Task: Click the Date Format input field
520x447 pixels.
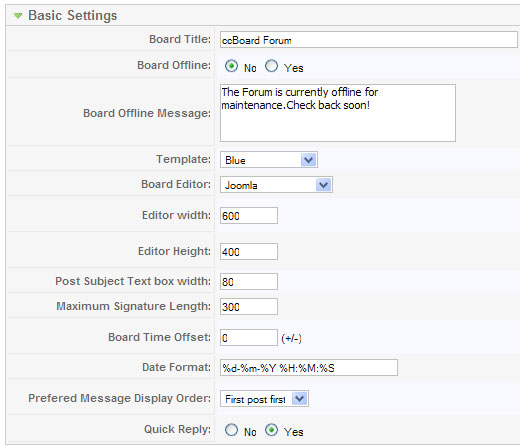Action: pyautogui.click(x=309, y=368)
